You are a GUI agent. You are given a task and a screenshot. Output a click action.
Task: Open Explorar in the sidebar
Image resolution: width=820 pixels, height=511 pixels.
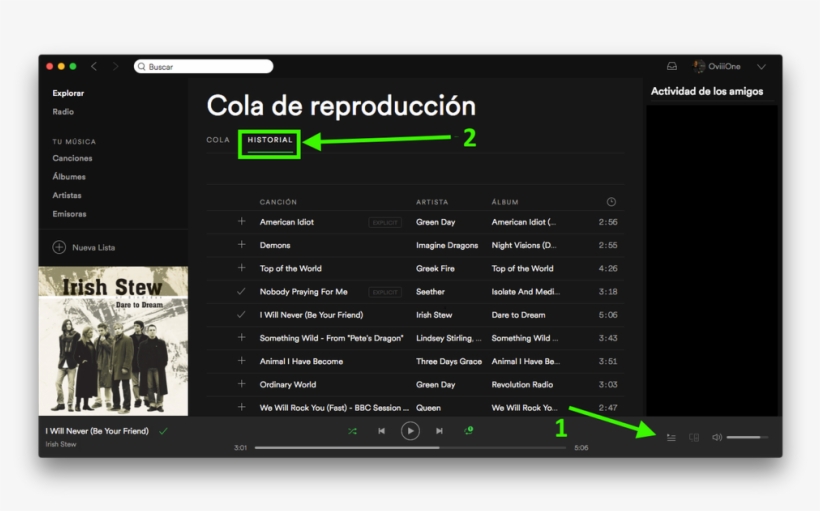point(68,93)
